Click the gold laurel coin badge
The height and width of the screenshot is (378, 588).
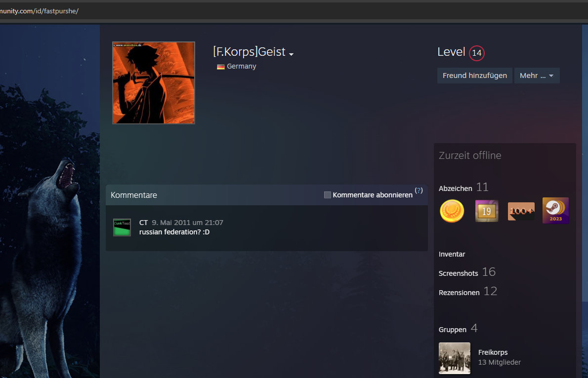(452, 211)
